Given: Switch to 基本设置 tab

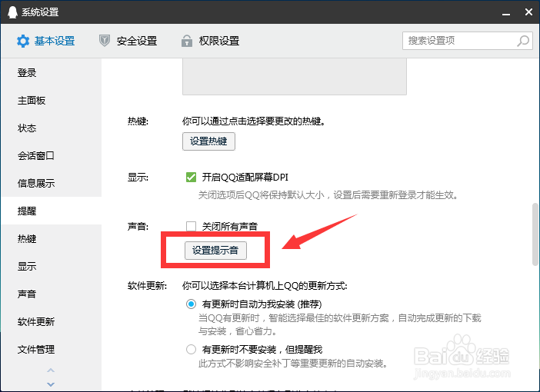Looking at the screenshot, I should 46,41.
